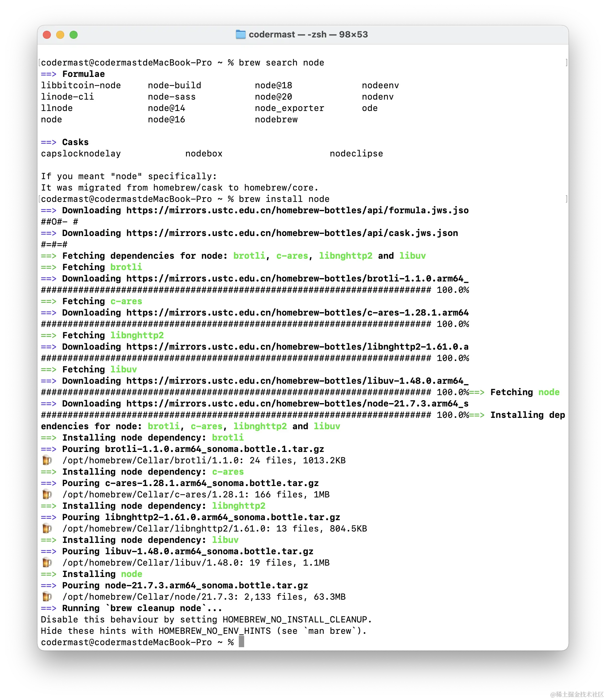Click the beer mug icon beside libuv Cellar path
606x700 pixels.
tap(47, 563)
